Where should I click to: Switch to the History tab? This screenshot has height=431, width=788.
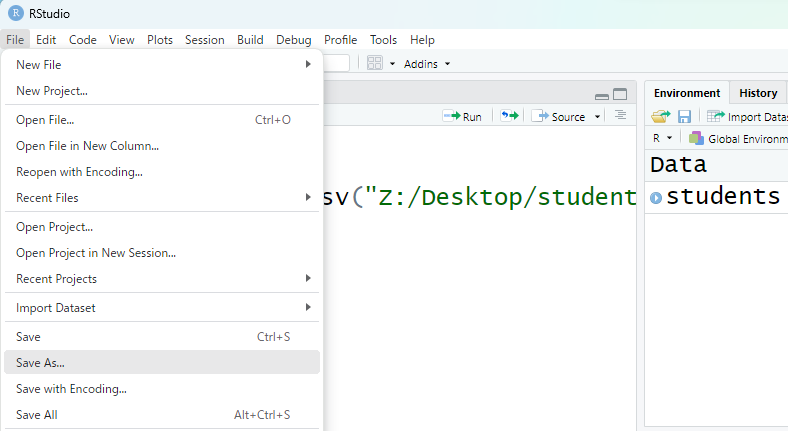tap(758, 93)
